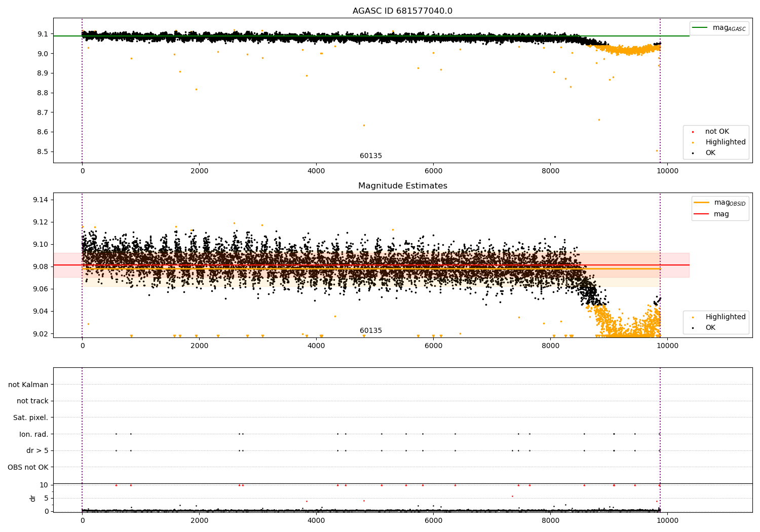Viewport: 760px width, 532px height.
Task: Click the 'OBS not OK' axis label
Action: (x=28, y=467)
